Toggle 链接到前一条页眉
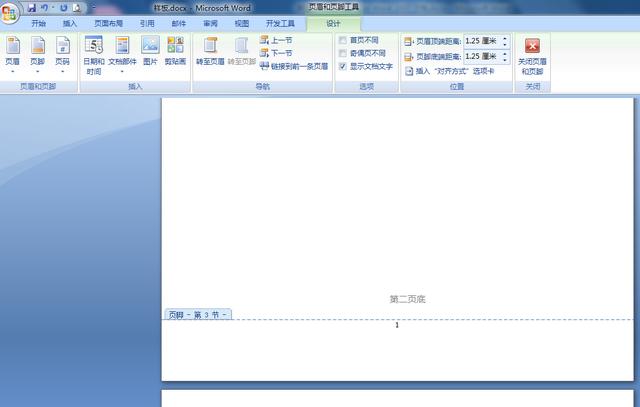Image resolution: width=640 pixels, height=407 pixels. point(294,66)
